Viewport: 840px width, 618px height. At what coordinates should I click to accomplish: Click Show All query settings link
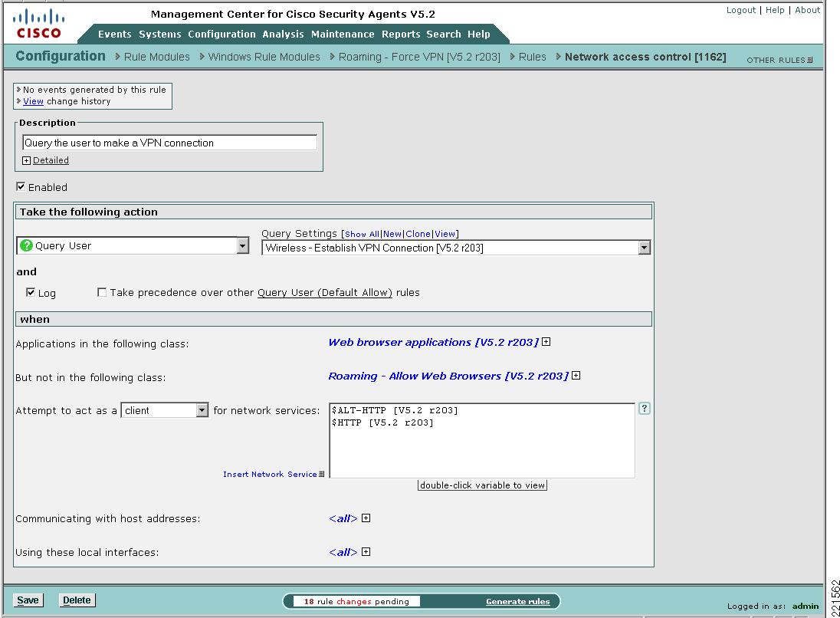pyautogui.click(x=363, y=234)
